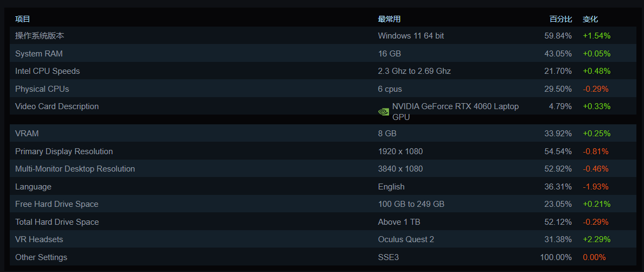Screen dimensions: 644x272
Task: Expand the System RAM row
Action: coord(39,54)
